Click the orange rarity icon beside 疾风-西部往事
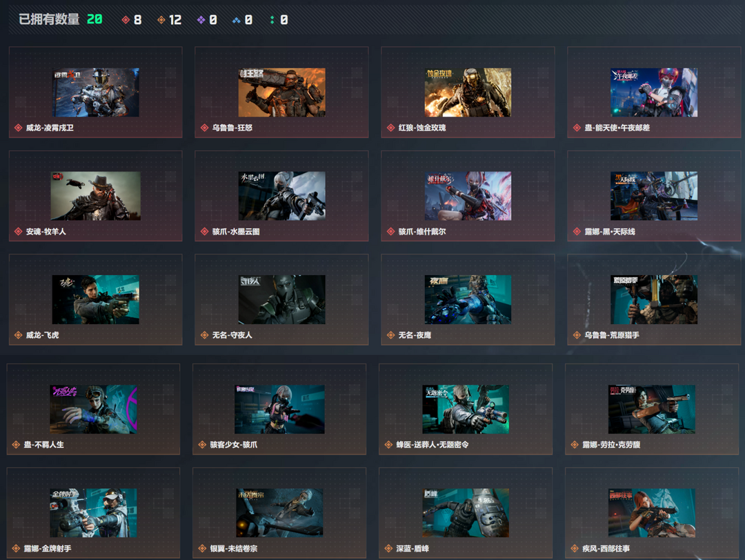 coord(575,548)
